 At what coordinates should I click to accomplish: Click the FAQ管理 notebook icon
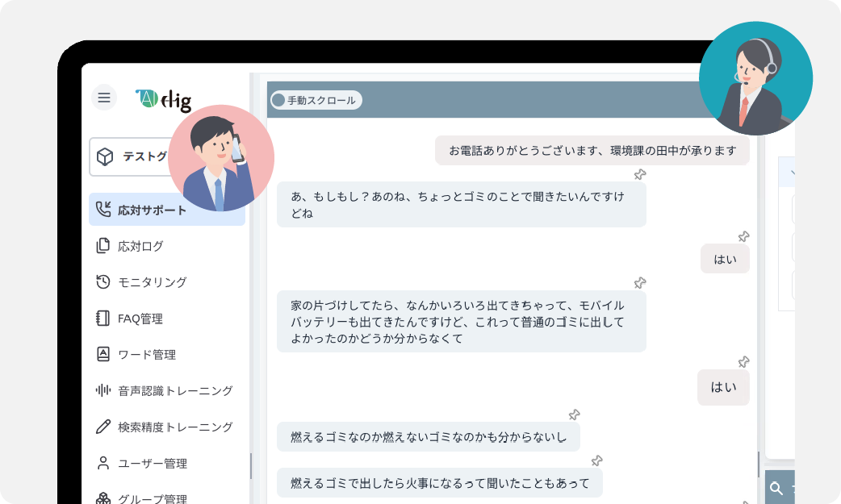click(x=103, y=319)
